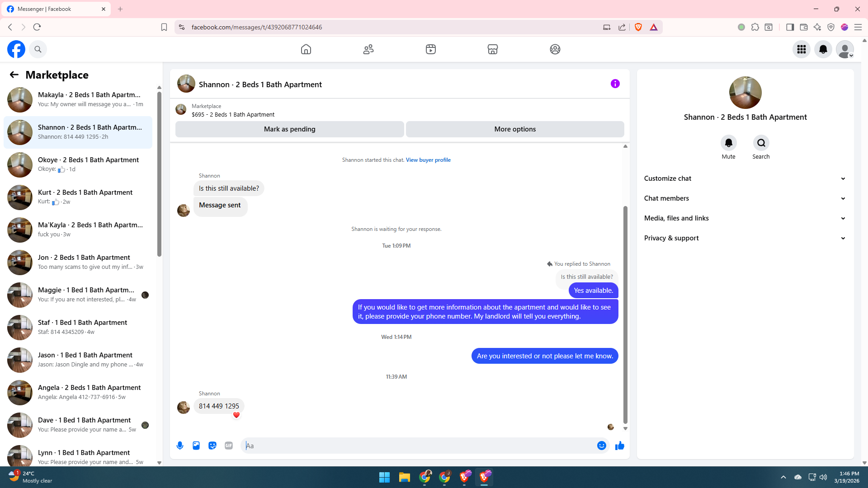The width and height of the screenshot is (868, 488).
Task: Expand Customize chat section
Action: point(745,178)
